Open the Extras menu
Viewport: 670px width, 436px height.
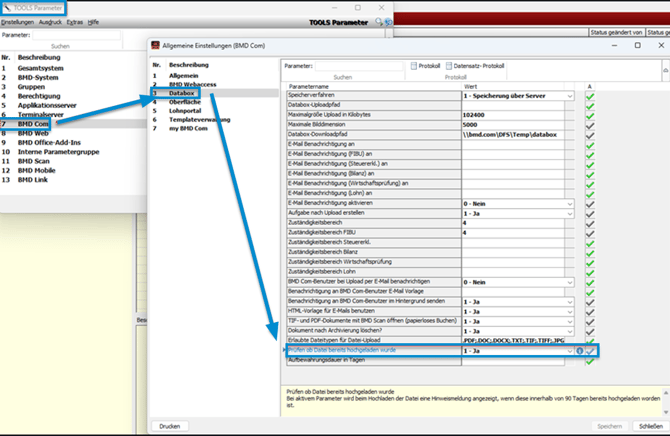click(75, 22)
